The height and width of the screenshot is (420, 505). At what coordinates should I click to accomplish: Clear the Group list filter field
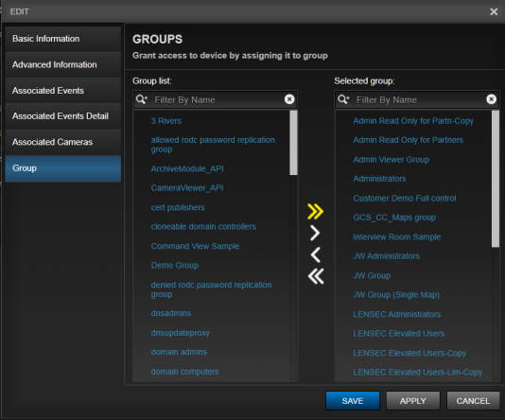[x=289, y=99]
